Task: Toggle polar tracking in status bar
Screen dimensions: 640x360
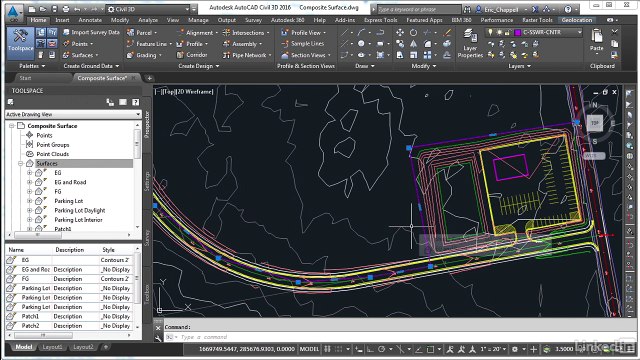Action: 382,349
